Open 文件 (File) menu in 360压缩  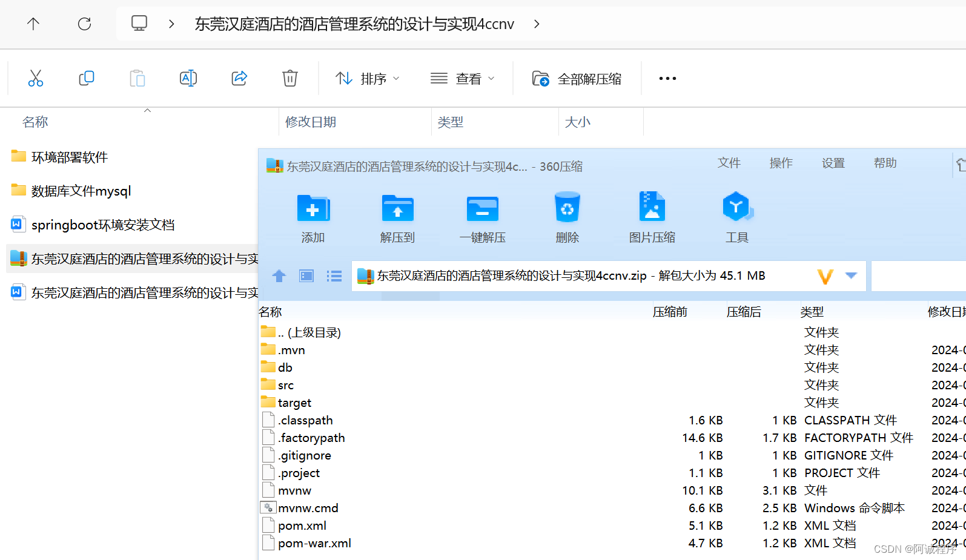pyautogui.click(x=729, y=163)
